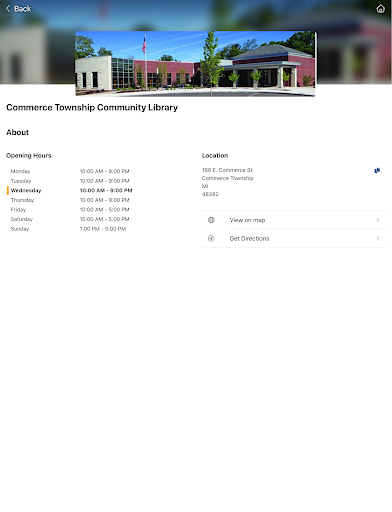
Task: Select Thursday's 10:00 AM - 9:00 PM hours
Action: coord(105,200)
